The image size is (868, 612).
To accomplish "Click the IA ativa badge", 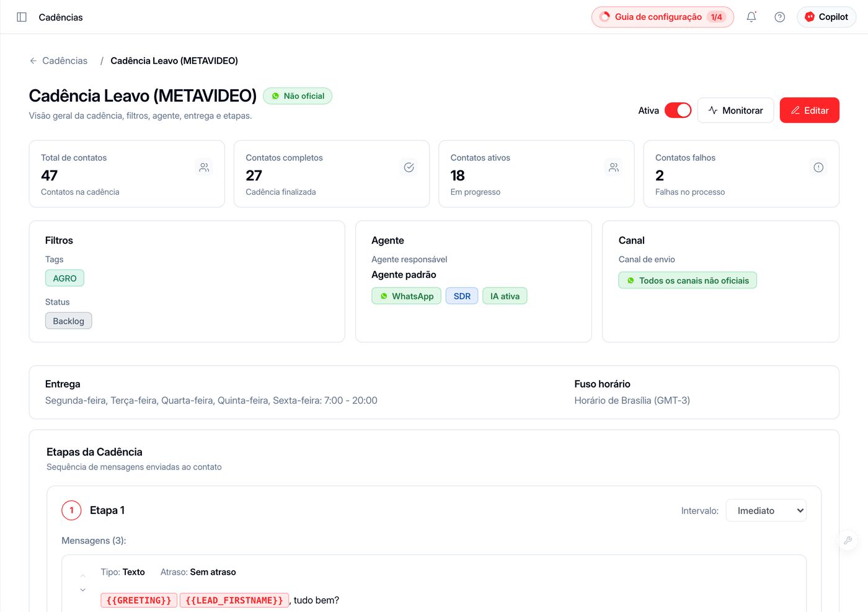I will (505, 296).
